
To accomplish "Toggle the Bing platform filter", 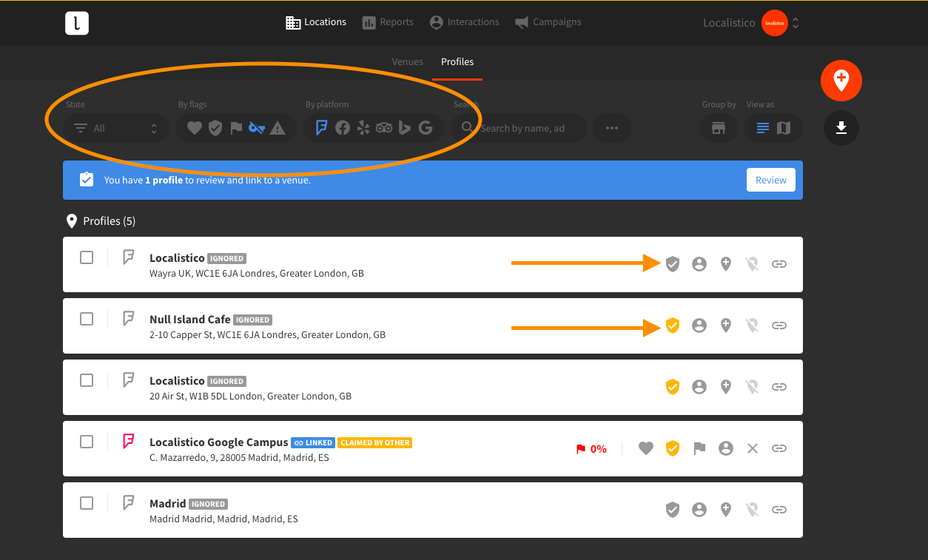I will click(x=405, y=128).
